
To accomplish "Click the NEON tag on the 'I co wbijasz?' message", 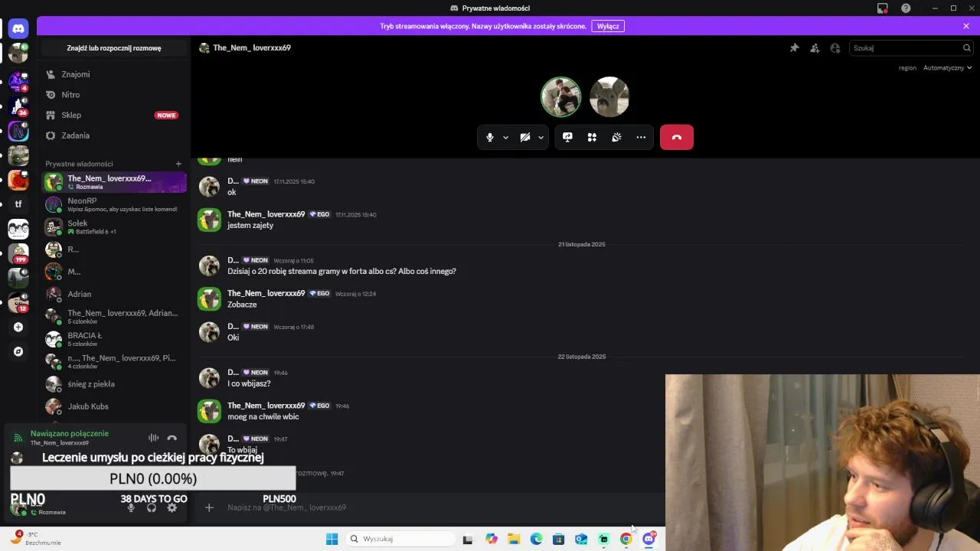I will [x=256, y=373].
